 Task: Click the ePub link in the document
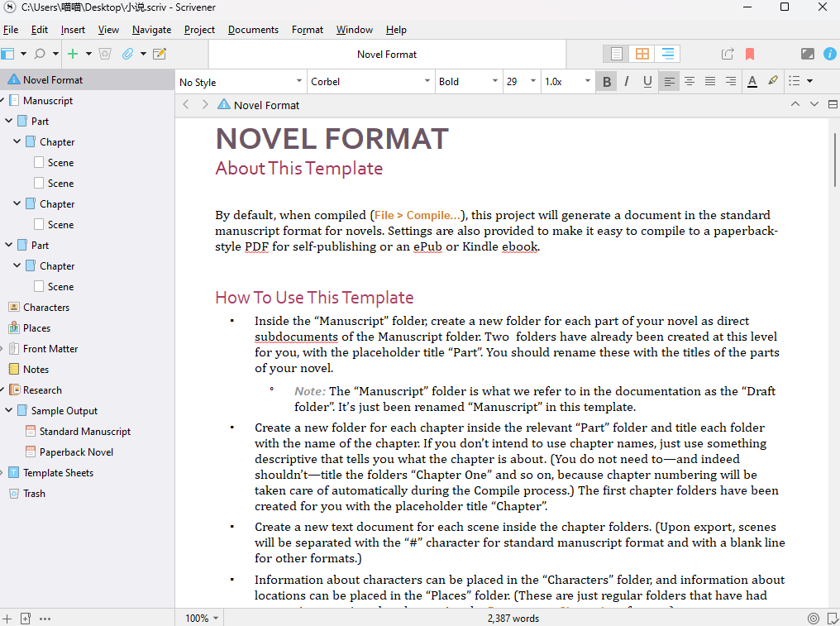coord(427,246)
